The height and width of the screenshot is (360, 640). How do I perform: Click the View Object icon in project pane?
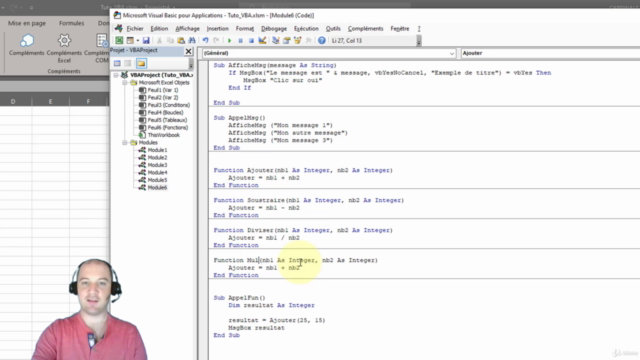point(128,63)
